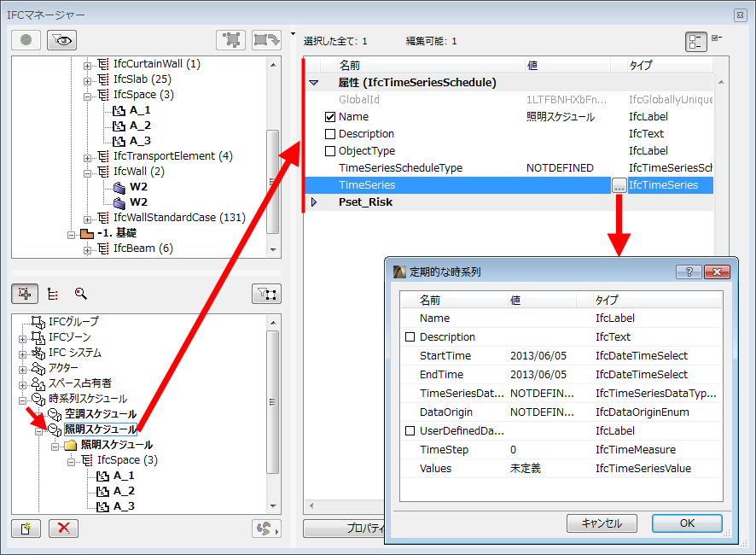Click upper tree vertical scrollbar thumb
Screen dimensions: 756x555
click(273, 182)
